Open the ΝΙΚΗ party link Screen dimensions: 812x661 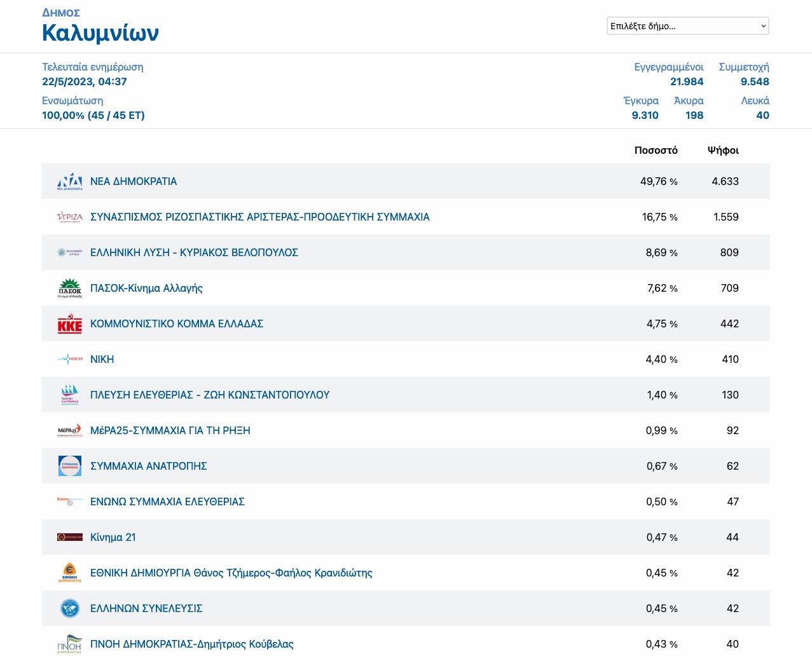[102, 359]
